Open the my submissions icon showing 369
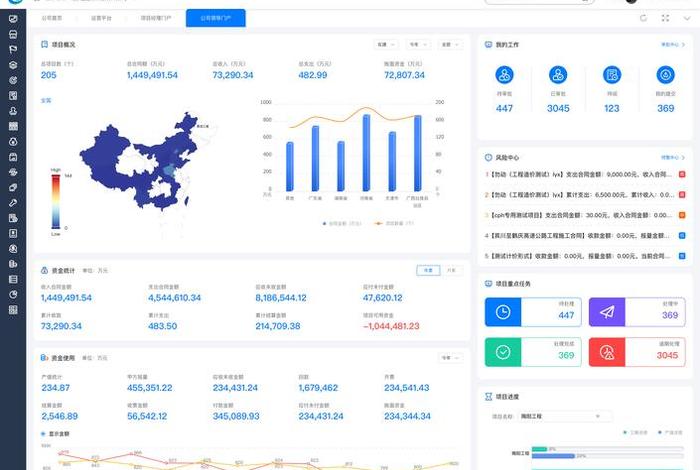Image resolution: width=700 pixels, height=470 pixels. coord(665,75)
